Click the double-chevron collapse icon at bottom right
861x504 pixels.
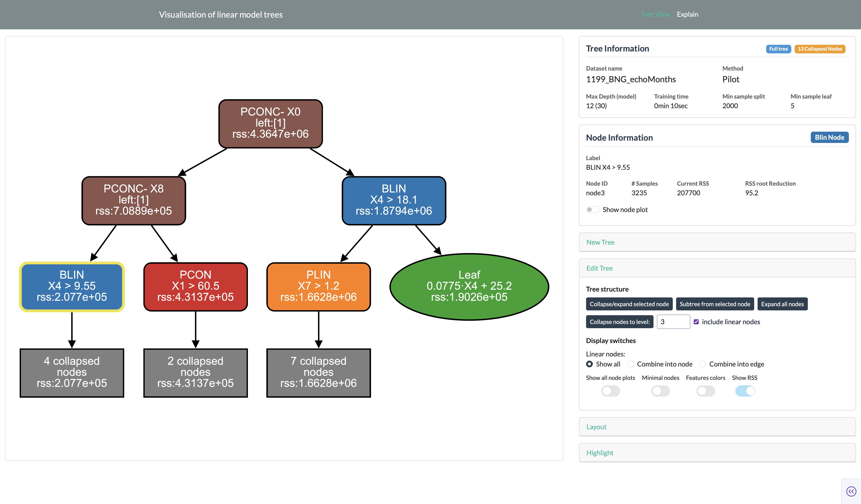tap(851, 491)
